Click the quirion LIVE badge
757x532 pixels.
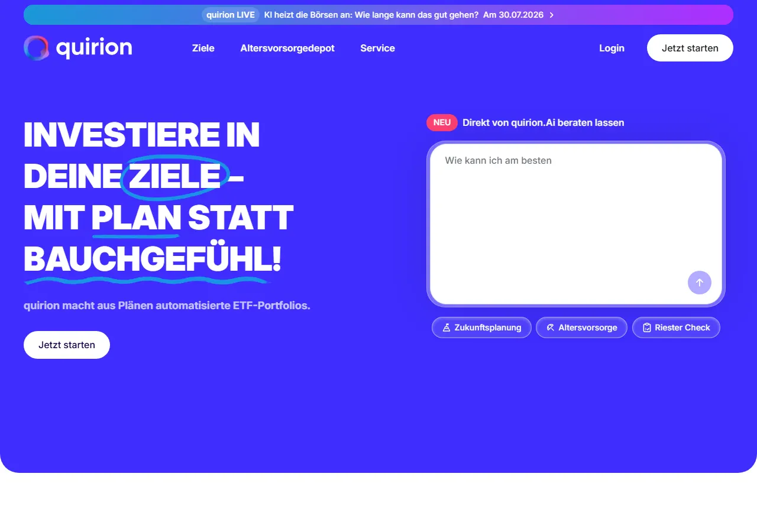231,15
